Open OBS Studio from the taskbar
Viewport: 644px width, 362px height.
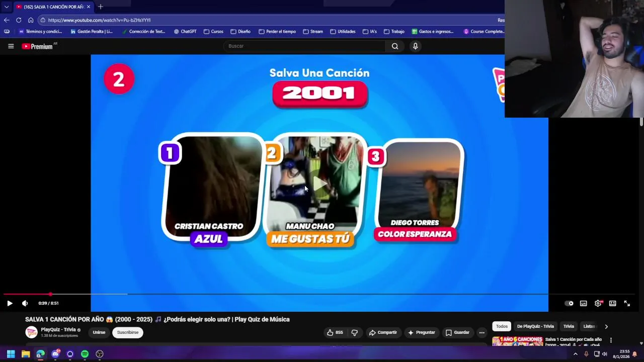tap(100, 354)
